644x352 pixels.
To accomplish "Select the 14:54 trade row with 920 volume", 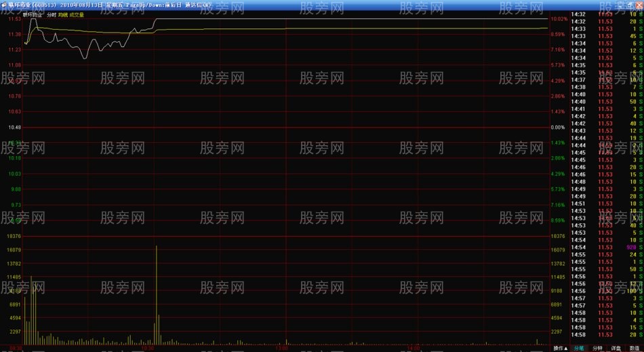I will point(607,248).
